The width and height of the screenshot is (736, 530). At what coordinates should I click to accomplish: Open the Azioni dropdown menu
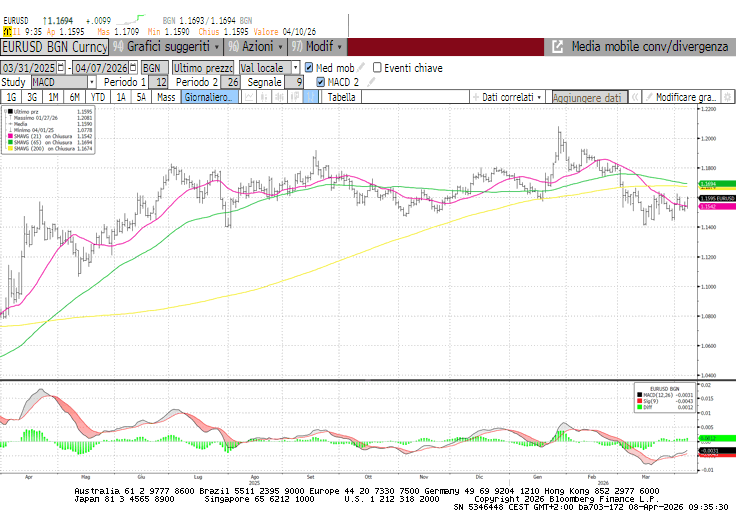(x=256, y=46)
